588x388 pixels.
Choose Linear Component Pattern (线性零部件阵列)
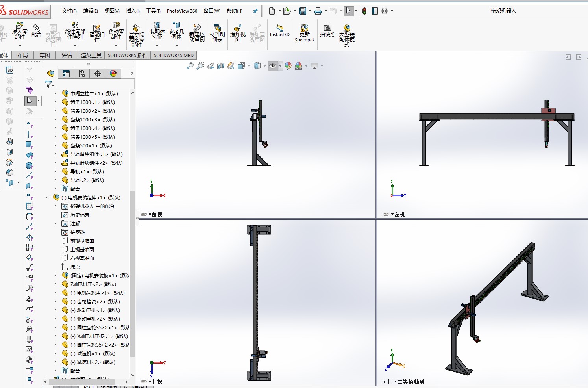pyautogui.click(x=75, y=31)
